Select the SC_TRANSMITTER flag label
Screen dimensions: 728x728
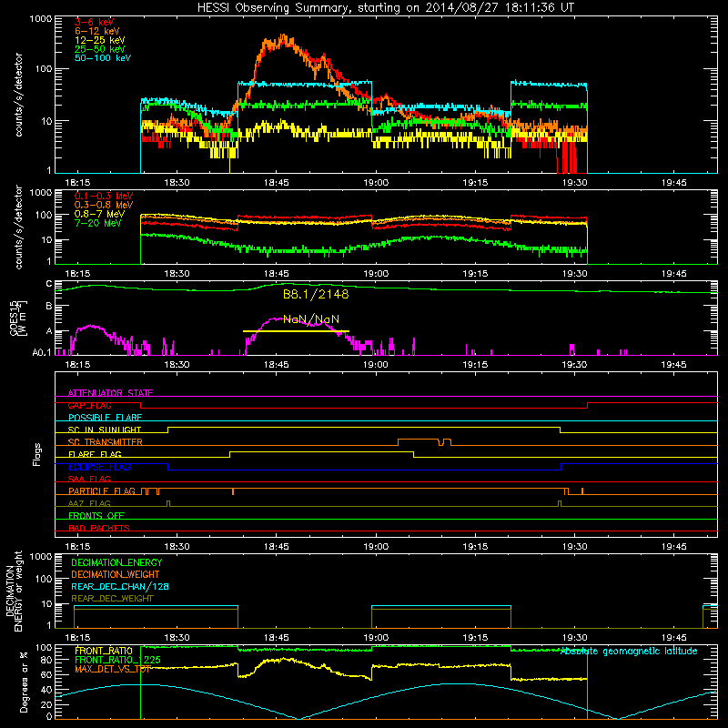[105, 442]
